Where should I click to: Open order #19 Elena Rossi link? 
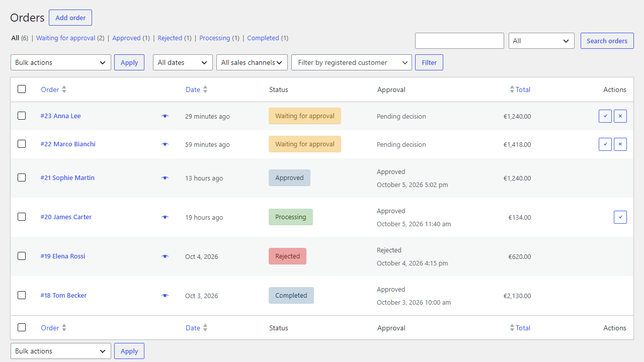63,256
